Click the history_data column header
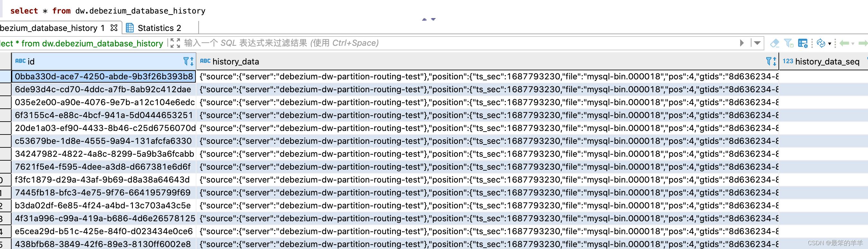Screen dimensions: 868x249 487,61
